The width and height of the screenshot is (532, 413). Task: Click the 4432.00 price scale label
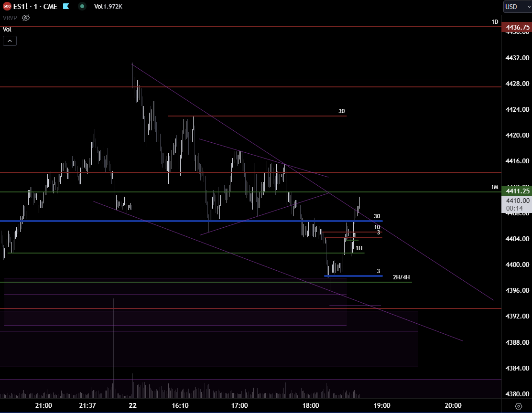(517, 58)
